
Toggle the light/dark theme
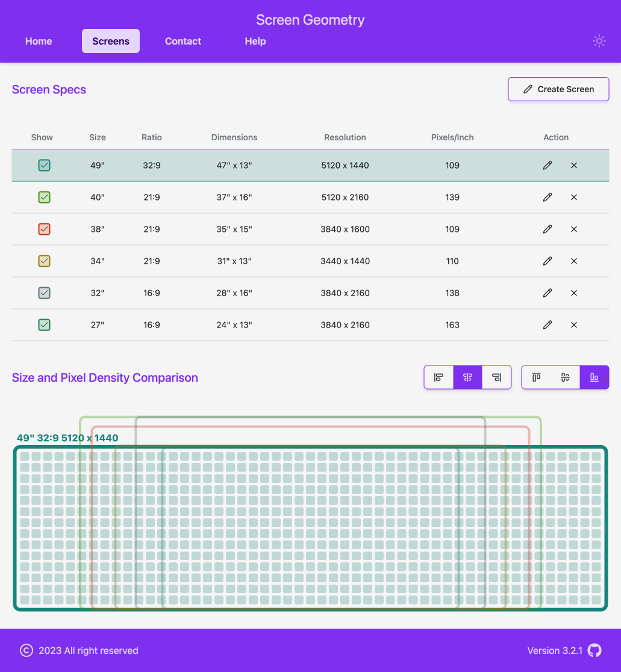599,41
